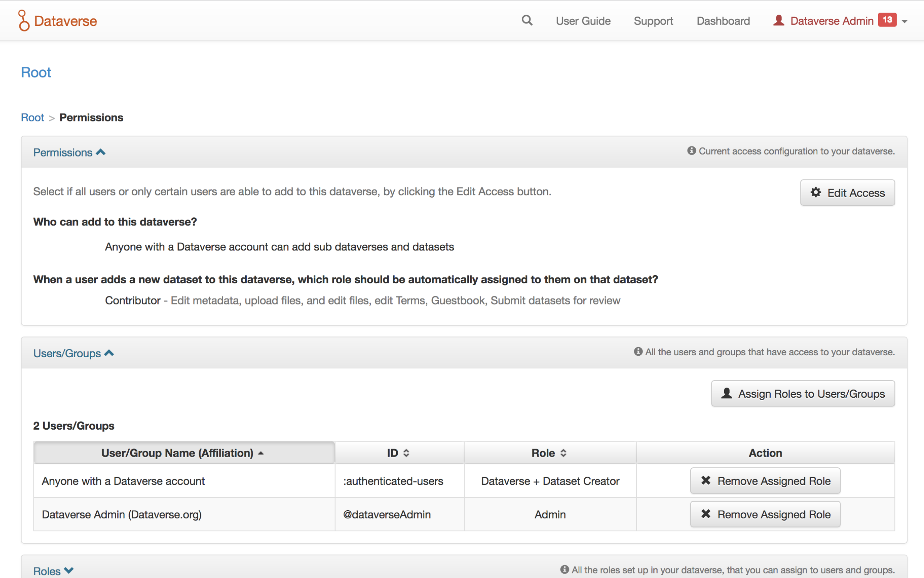Click the info icon beside current access configuration
The height and width of the screenshot is (578, 924).
pyautogui.click(x=692, y=151)
